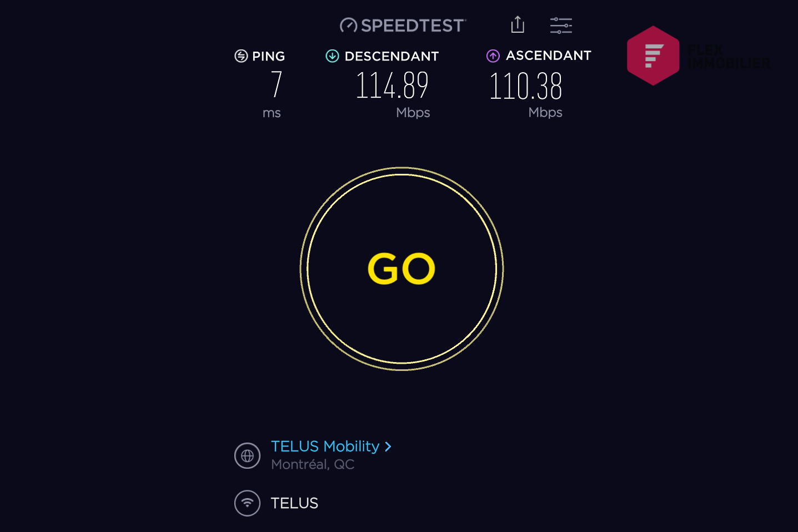The image size is (798, 532).
Task: Start the test with the GO button
Action: [401, 269]
